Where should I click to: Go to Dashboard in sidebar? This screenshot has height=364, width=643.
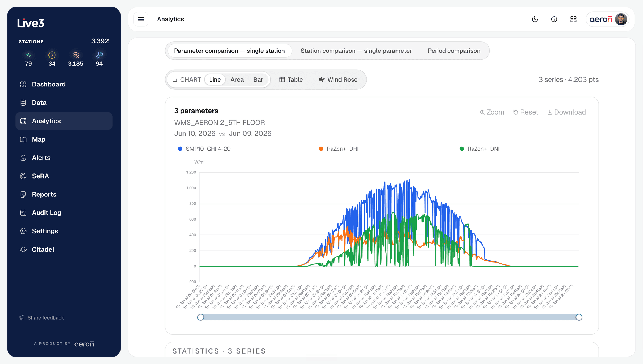pos(64,84)
